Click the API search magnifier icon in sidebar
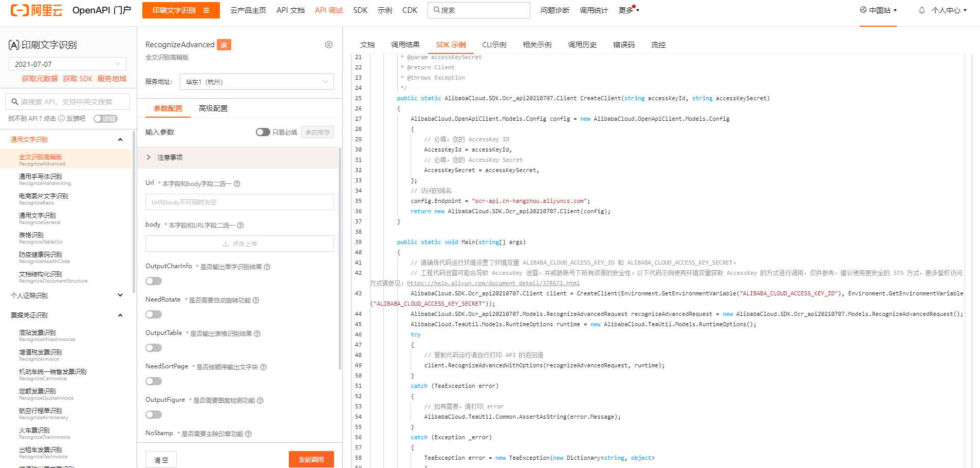 coord(15,102)
